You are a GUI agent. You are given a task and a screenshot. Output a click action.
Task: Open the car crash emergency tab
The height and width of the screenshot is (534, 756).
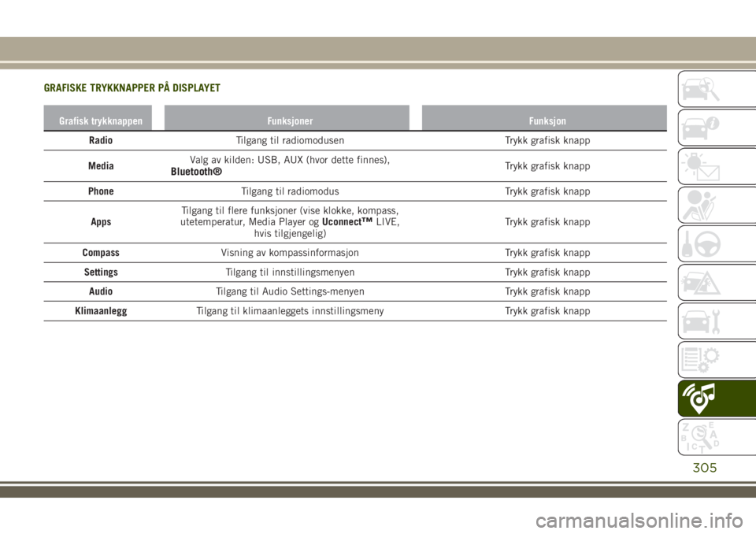pyautogui.click(x=717, y=282)
